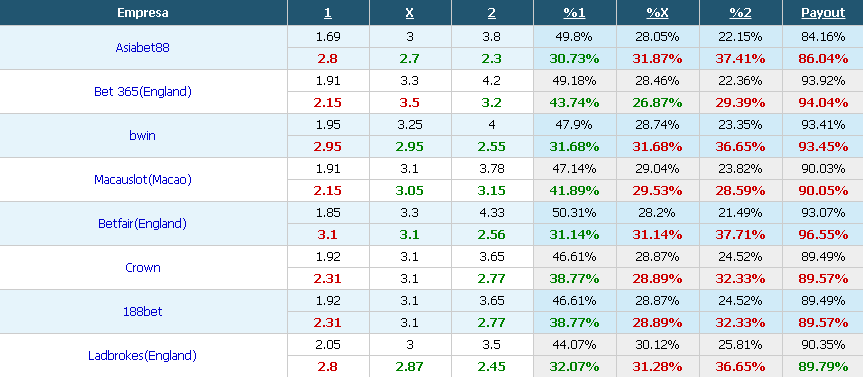This screenshot has height=377, width=863.
Task: Click Ladbrokes' green 89.79% payout value
Action: 823,367
